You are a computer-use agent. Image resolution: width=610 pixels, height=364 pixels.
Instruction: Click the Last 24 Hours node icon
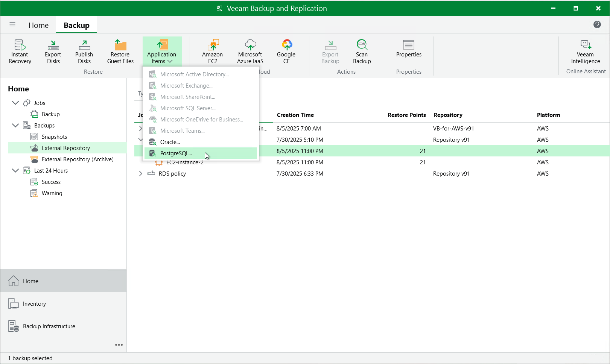[x=27, y=170]
